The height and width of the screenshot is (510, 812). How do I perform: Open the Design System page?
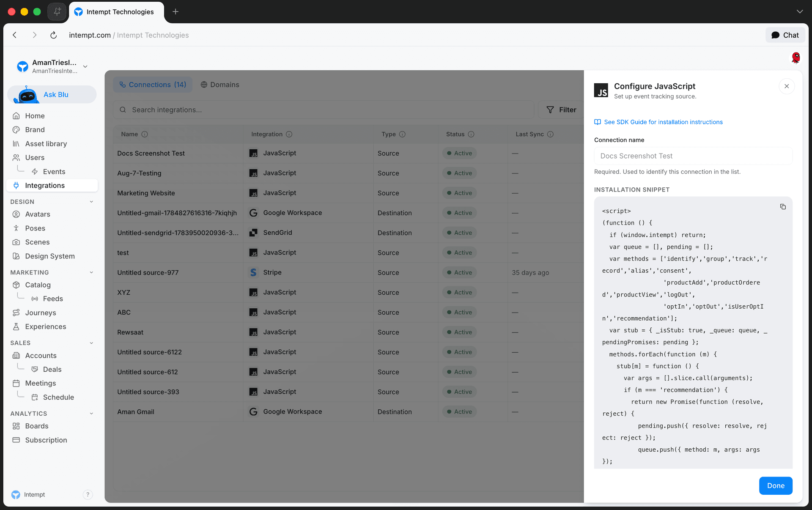tap(49, 256)
